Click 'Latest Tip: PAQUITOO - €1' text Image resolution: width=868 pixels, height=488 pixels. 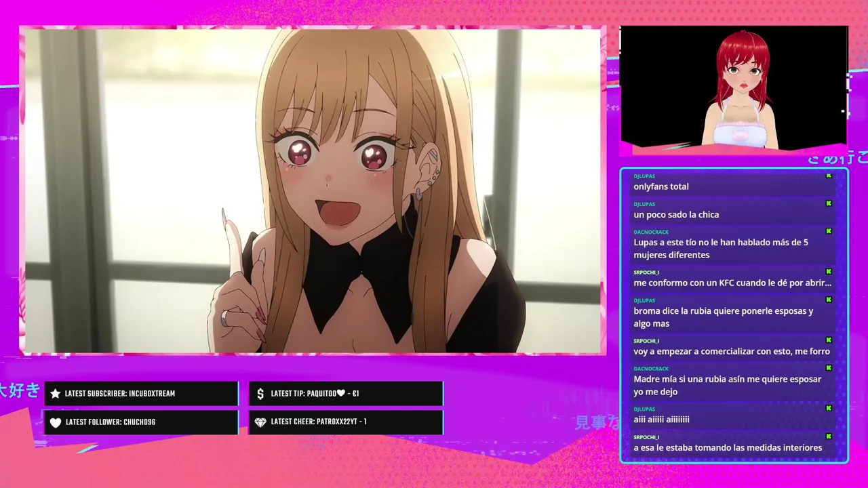point(315,394)
